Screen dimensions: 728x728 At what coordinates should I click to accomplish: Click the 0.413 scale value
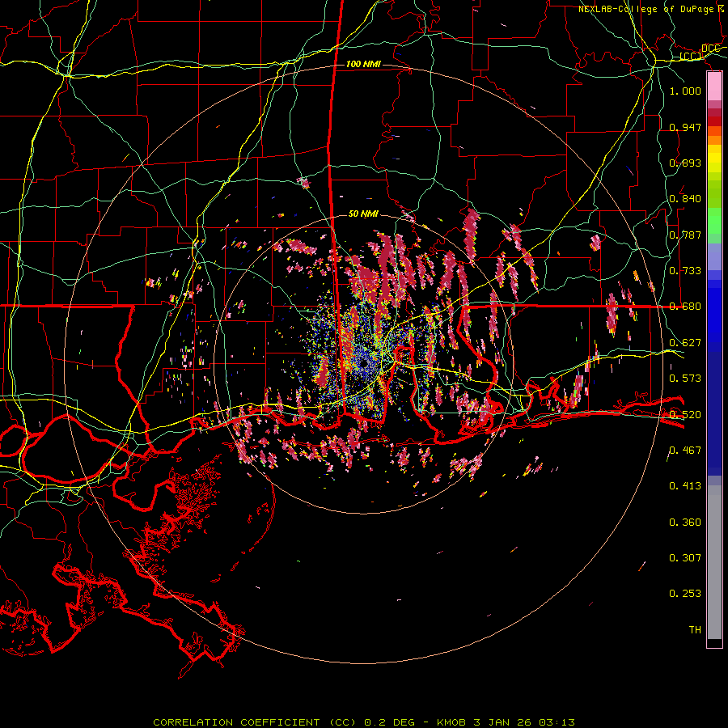(x=685, y=486)
